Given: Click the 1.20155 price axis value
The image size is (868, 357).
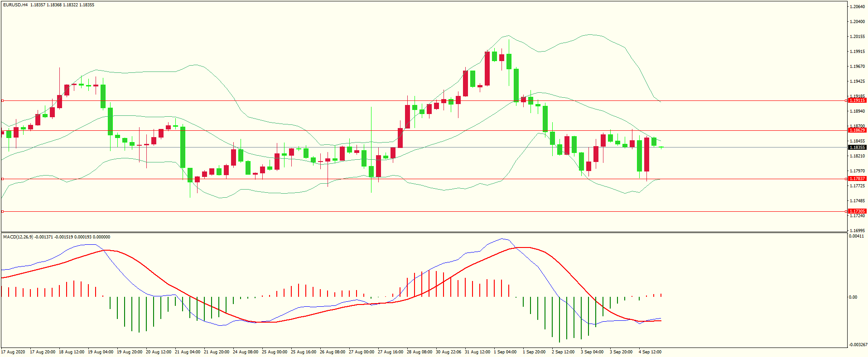Looking at the screenshot, I should point(857,37).
